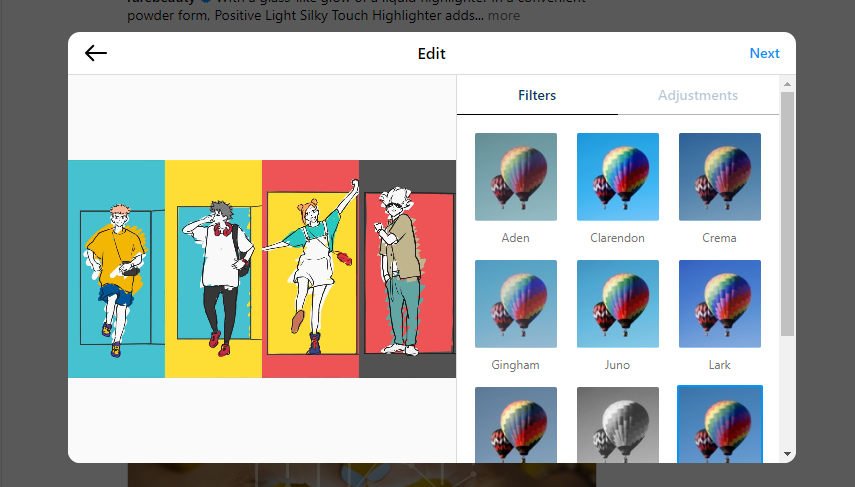Click the back arrow icon

tap(96, 54)
